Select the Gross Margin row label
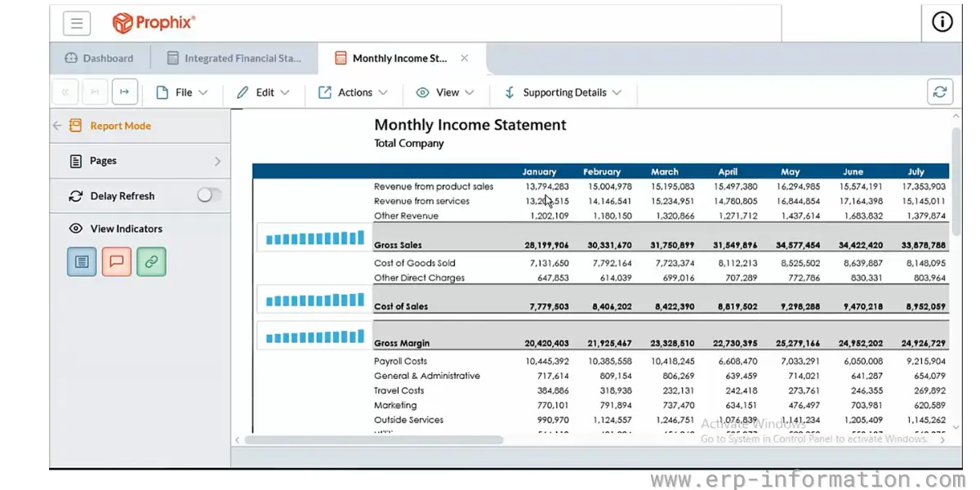980x490 pixels. pyautogui.click(x=402, y=343)
